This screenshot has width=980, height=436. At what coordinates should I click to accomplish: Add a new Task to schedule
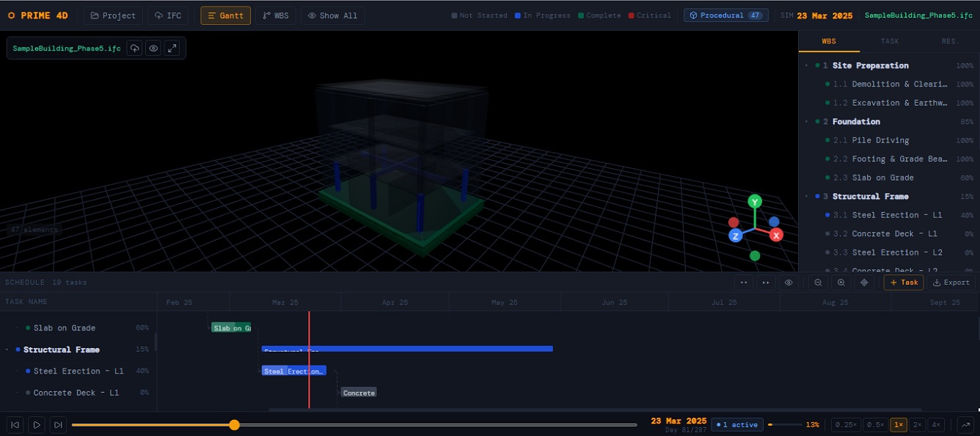(x=903, y=283)
